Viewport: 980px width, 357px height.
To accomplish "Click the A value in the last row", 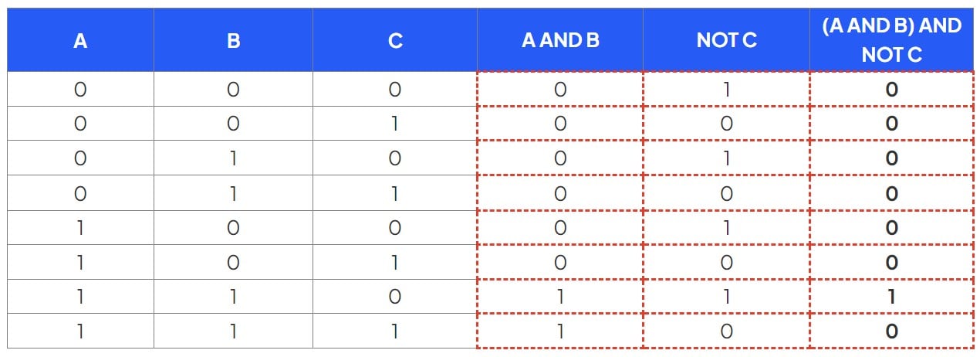I will [80, 331].
